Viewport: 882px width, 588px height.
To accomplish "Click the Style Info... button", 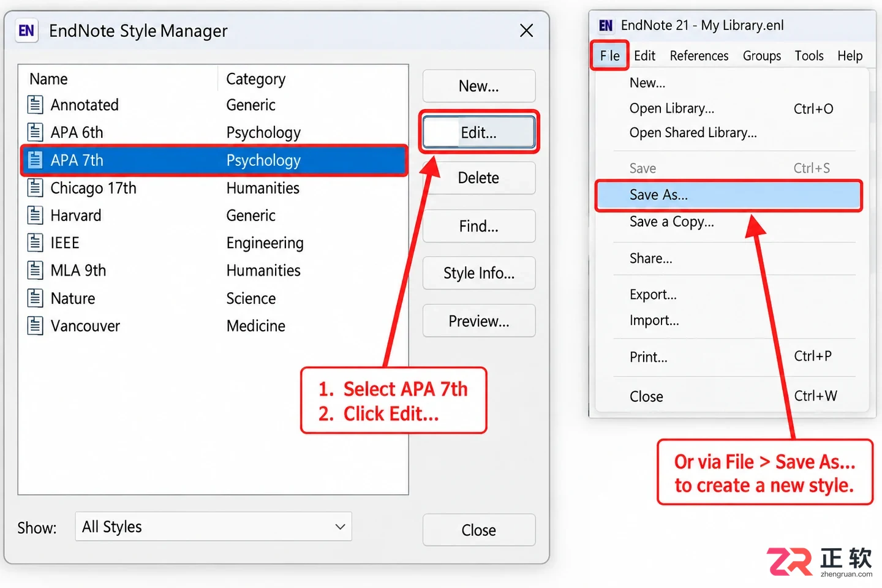I will 479,273.
